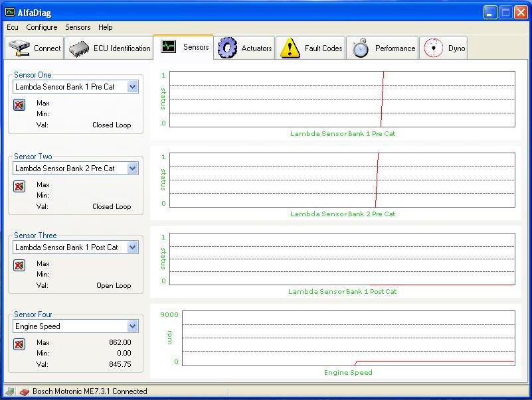The image size is (532, 400).
Task: Open the Help menu
Action: pos(105,27)
